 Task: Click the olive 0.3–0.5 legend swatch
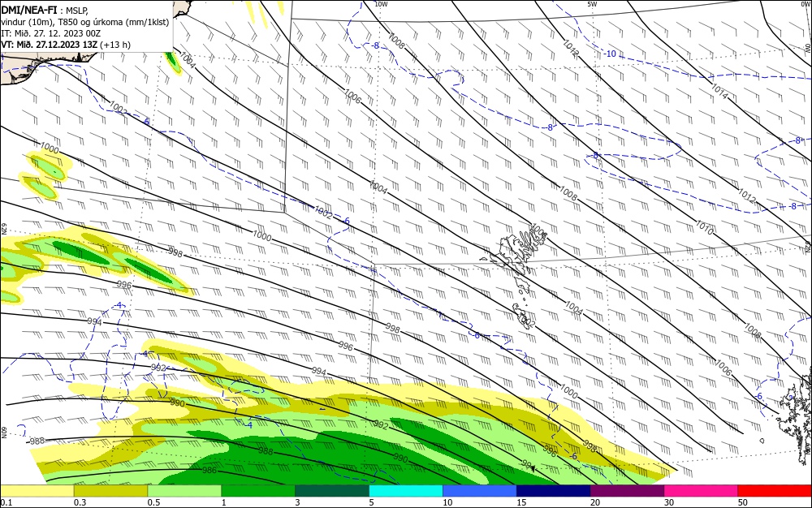tap(110, 491)
